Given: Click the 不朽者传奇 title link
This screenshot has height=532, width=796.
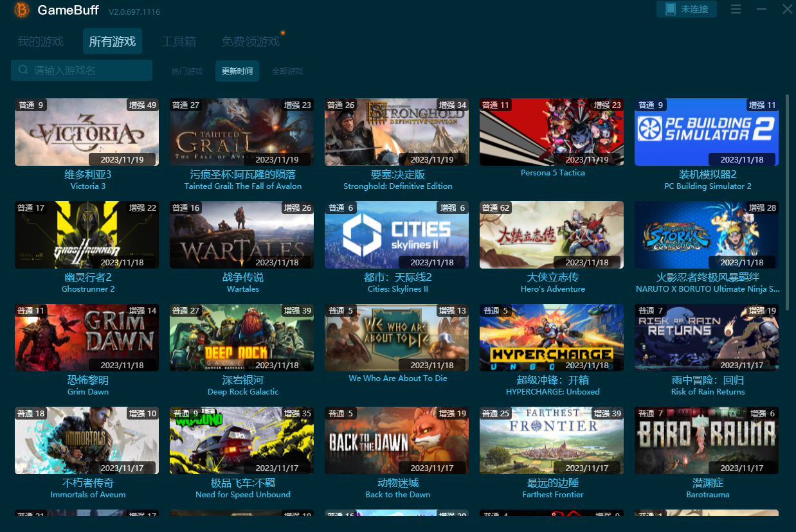Looking at the screenshot, I should (x=88, y=483).
